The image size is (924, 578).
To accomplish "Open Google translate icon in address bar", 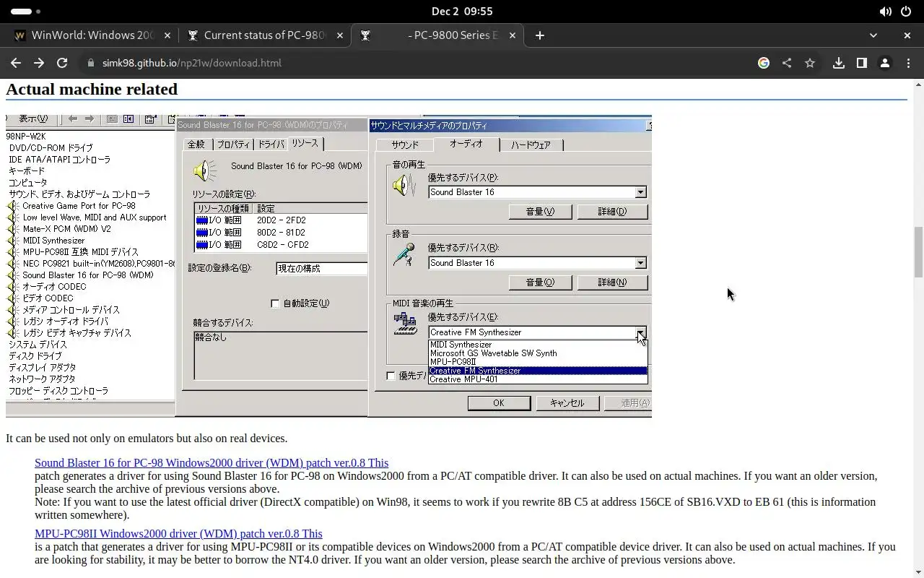I will click(x=763, y=63).
